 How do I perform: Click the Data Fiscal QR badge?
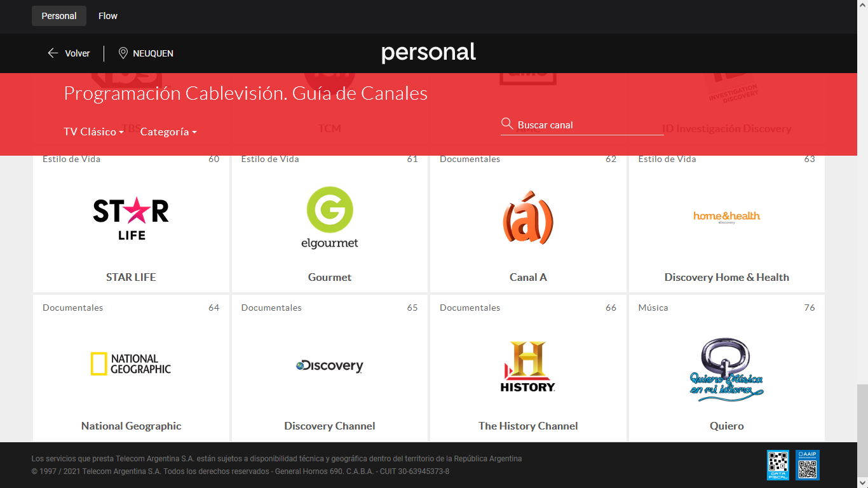(x=778, y=465)
